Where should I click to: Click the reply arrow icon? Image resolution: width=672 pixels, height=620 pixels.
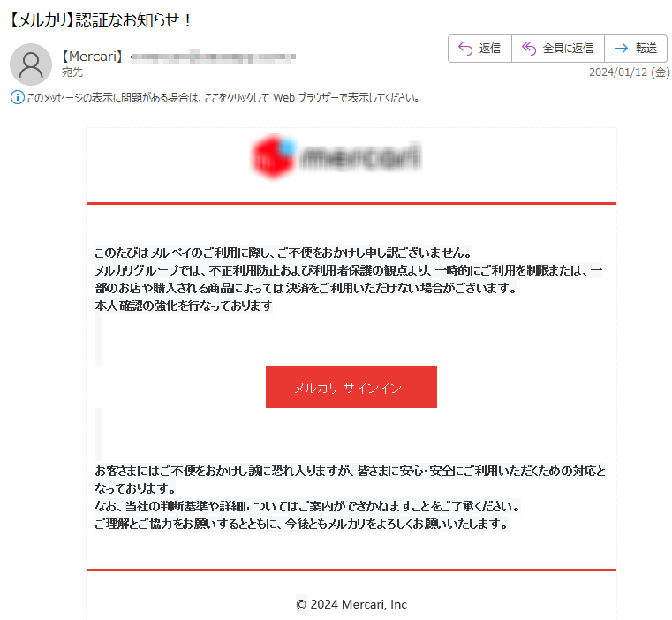pyautogui.click(x=465, y=49)
